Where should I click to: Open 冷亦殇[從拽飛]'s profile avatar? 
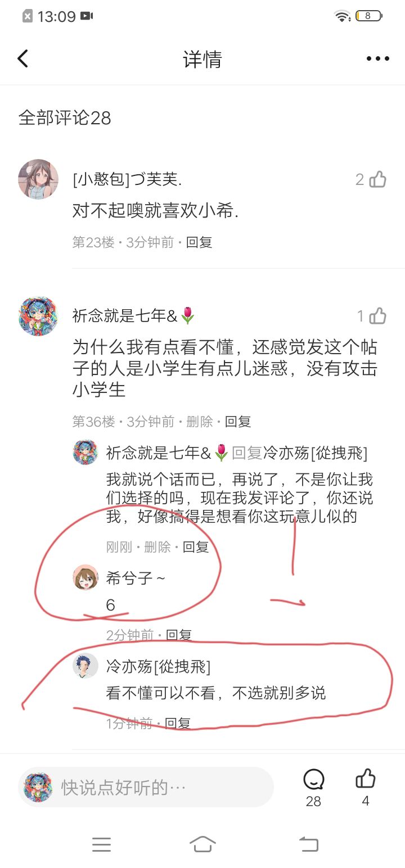pos(85,666)
